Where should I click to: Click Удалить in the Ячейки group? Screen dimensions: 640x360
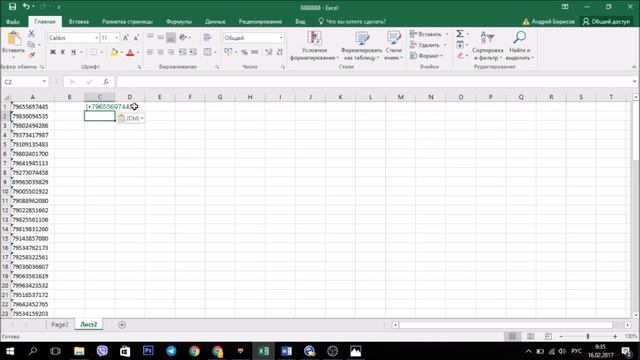point(428,45)
